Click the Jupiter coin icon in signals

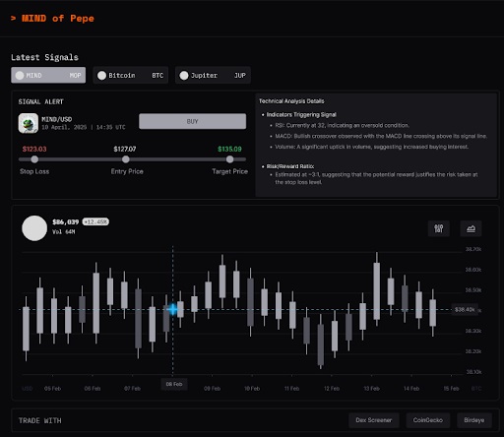coord(184,76)
